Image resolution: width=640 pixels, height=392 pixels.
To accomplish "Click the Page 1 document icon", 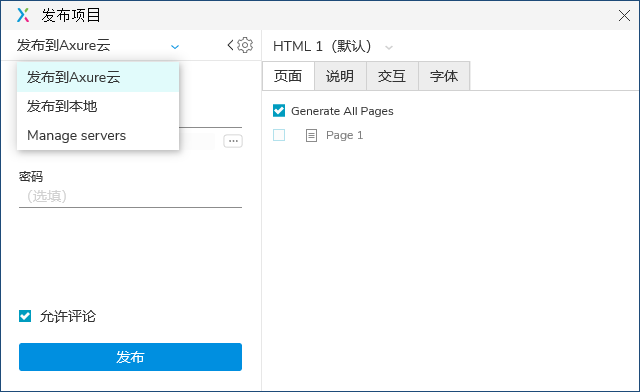I will 311,135.
